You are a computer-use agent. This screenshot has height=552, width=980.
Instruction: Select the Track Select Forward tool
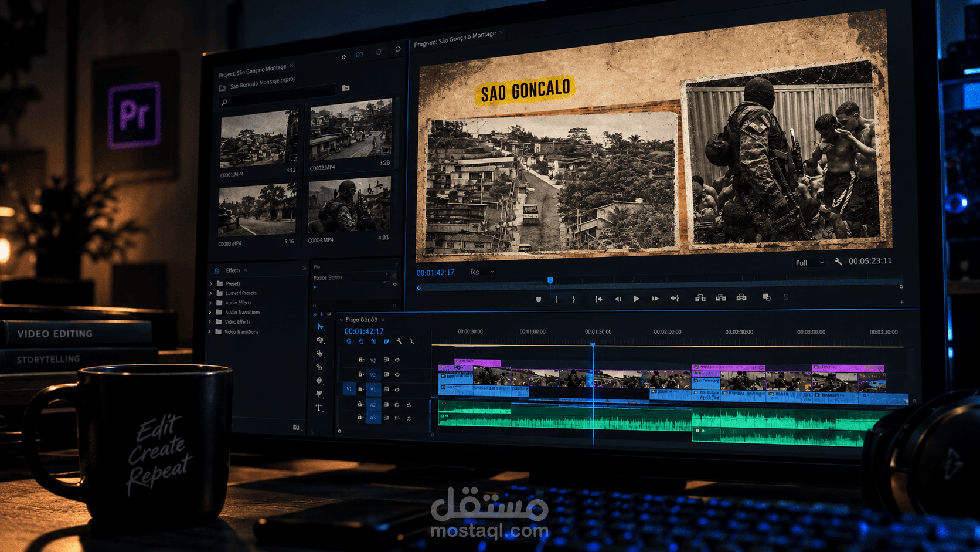tap(320, 340)
